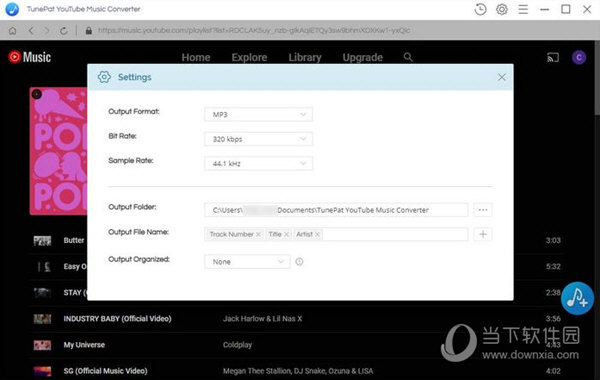Open the hamburger menu in title bar

click(523, 9)
